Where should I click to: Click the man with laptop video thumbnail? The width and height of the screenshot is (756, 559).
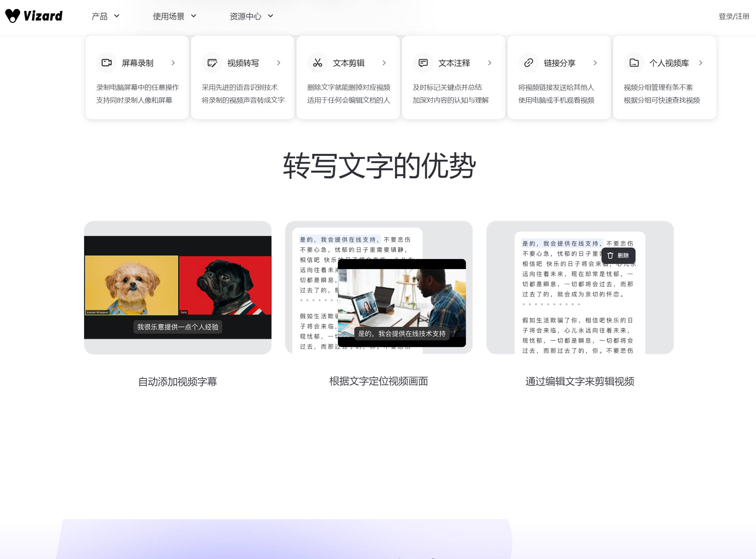pyautogui.click(x=402, y=303)
